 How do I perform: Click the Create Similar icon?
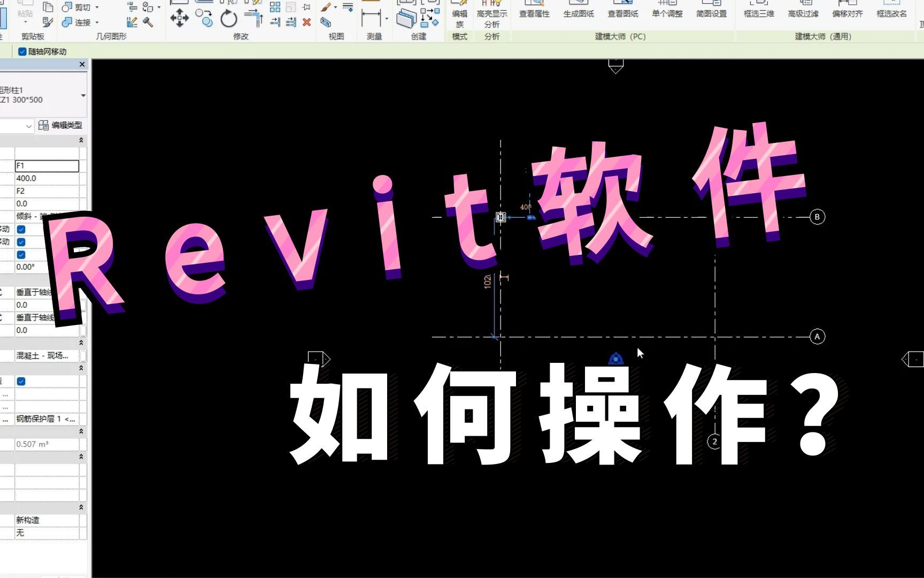click(x=430, y=18)
